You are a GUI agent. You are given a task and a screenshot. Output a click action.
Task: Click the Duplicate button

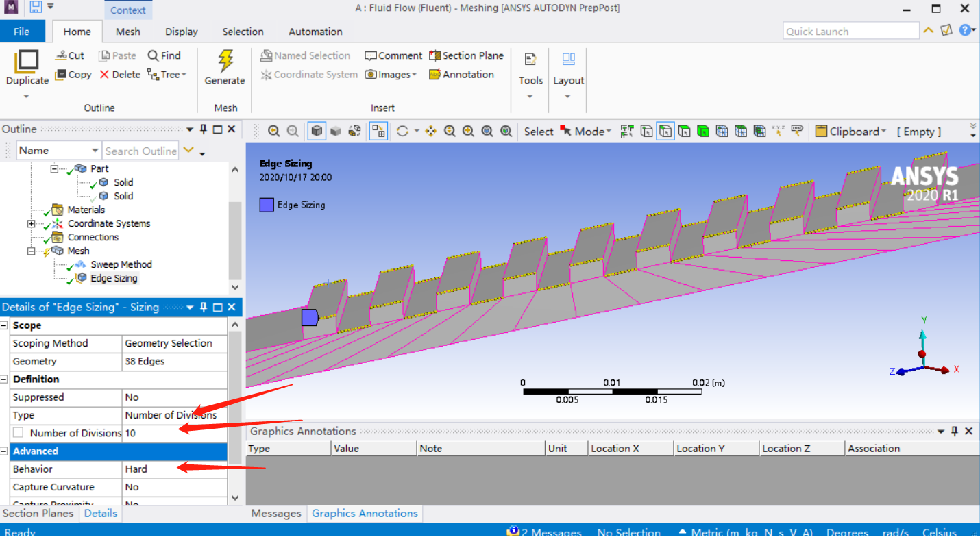[x=27, y=68]
